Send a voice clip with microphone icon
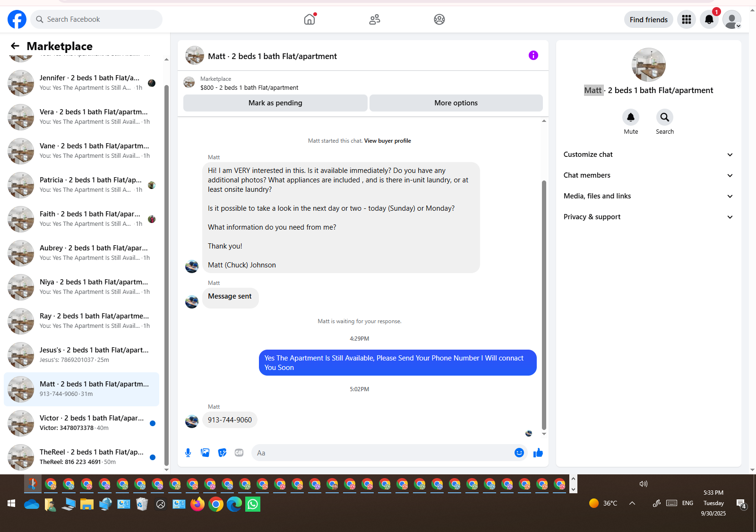Image resolution: width=756 pixels, height=532 pixels. pyautogui.click(x=188, y=453)
